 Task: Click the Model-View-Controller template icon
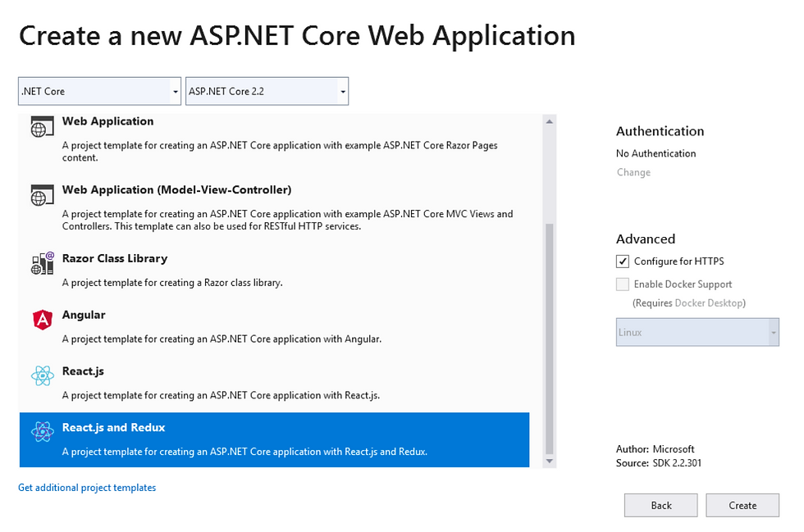coord(42,195)
